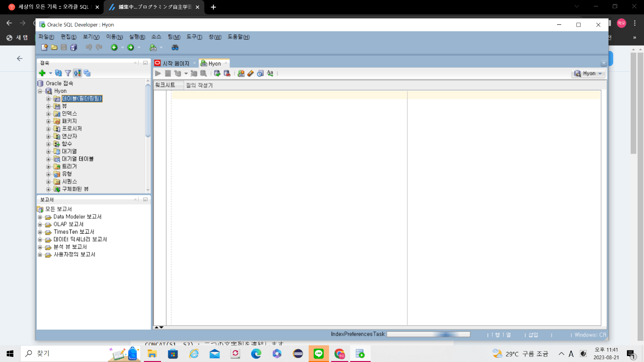
Task: Select the 사용자정의 보고서 item
Action: tap(74, 254)
